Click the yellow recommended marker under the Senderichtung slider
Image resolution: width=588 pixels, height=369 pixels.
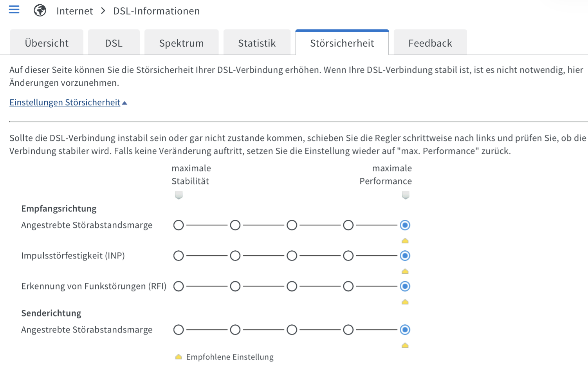click(405, 345)
